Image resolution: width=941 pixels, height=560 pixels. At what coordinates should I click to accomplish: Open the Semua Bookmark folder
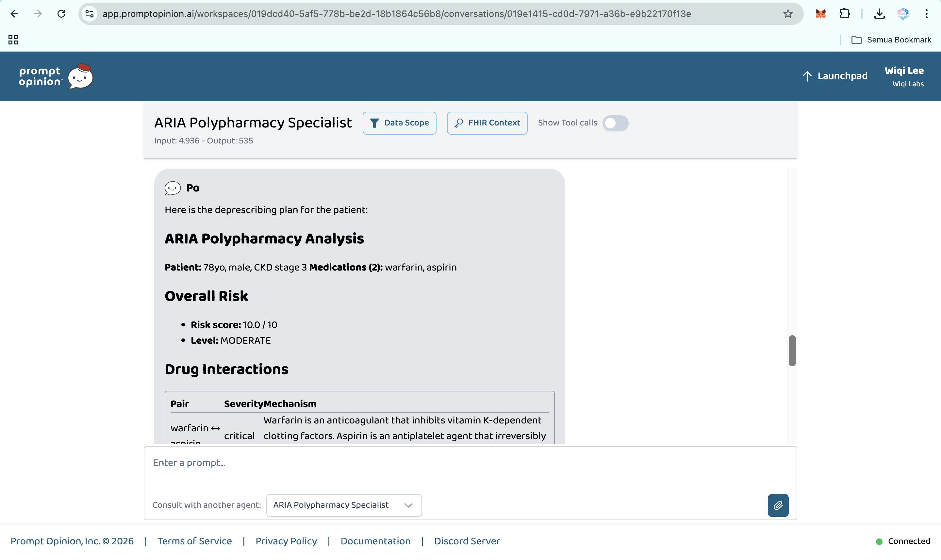pos(891,40)
